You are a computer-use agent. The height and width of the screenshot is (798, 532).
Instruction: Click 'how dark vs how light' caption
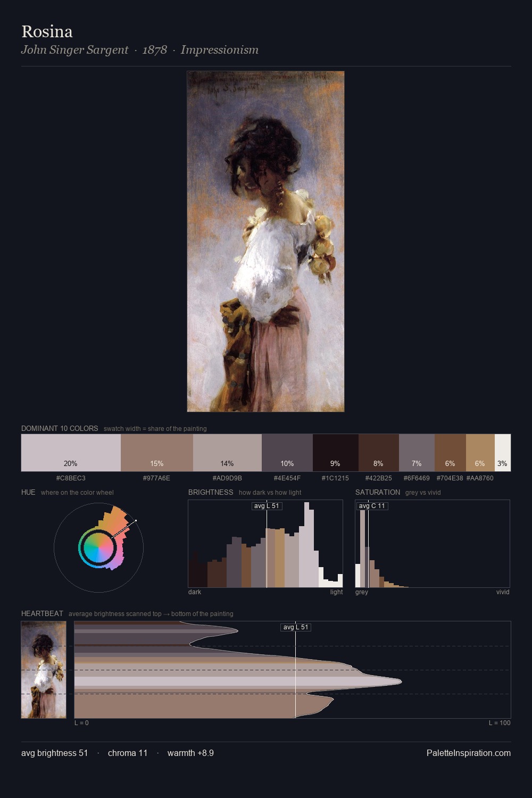click(x=270, y=493)
